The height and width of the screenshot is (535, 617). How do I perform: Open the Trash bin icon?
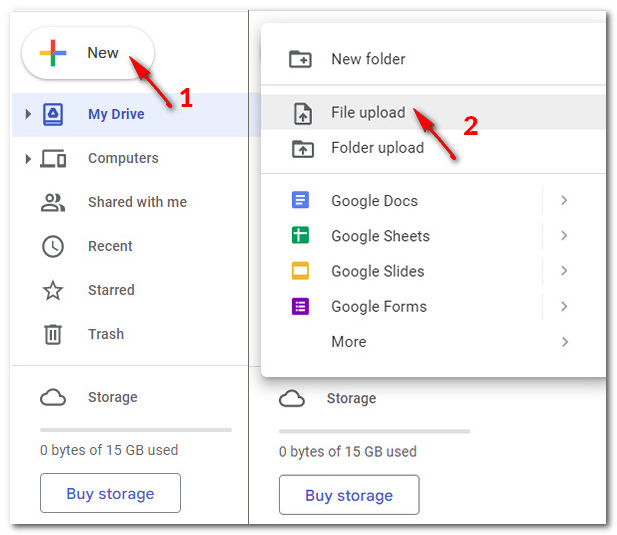pos(53,334)
